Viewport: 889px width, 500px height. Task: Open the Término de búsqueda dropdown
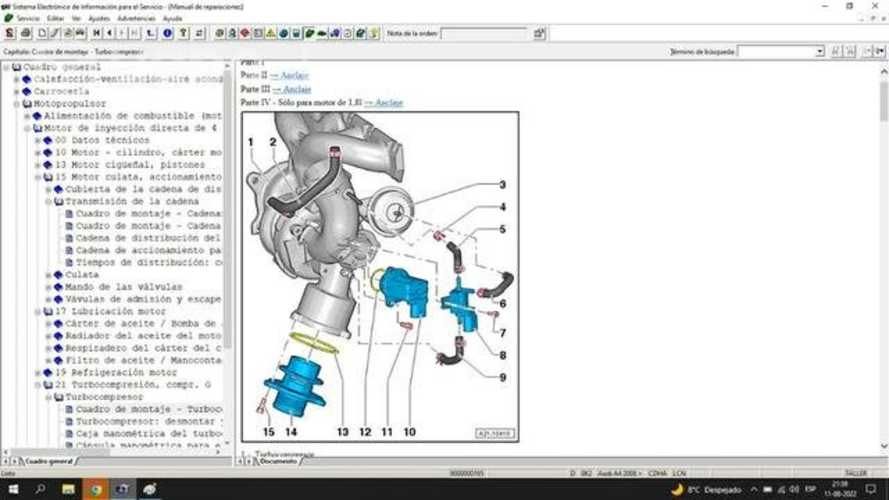click(x=820, y=51)
